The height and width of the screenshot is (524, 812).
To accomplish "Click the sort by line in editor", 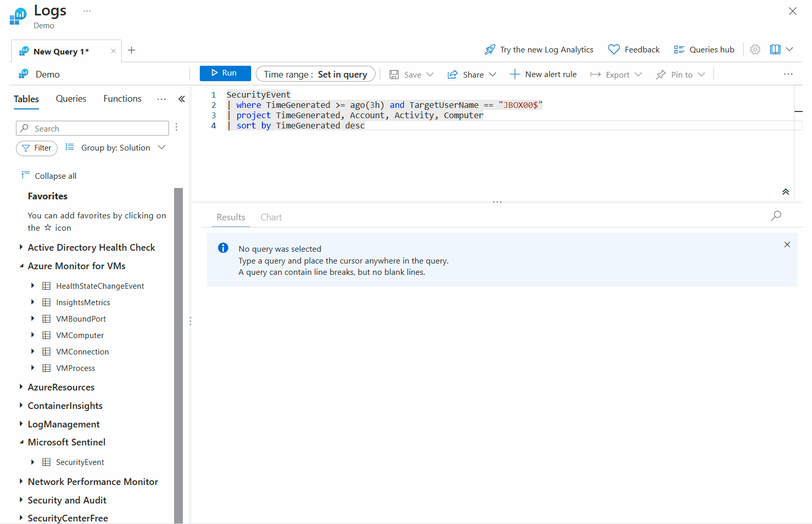I will [x=296, y=125].
